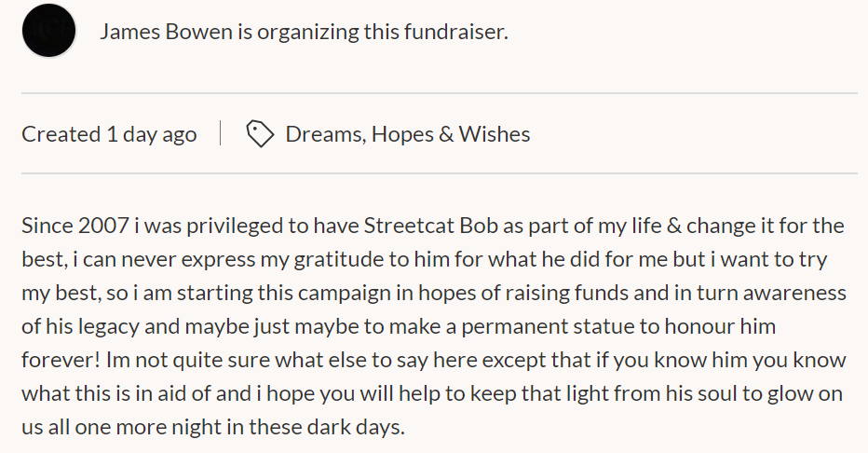
Task: Open the Dreams, Hopes & Wishes category
Action: pyautogui.click(x=407, y=134)
